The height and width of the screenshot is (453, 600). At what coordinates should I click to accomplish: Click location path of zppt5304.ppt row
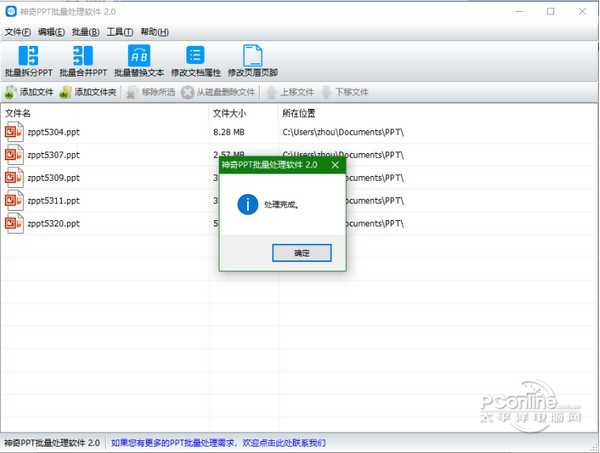343,132
